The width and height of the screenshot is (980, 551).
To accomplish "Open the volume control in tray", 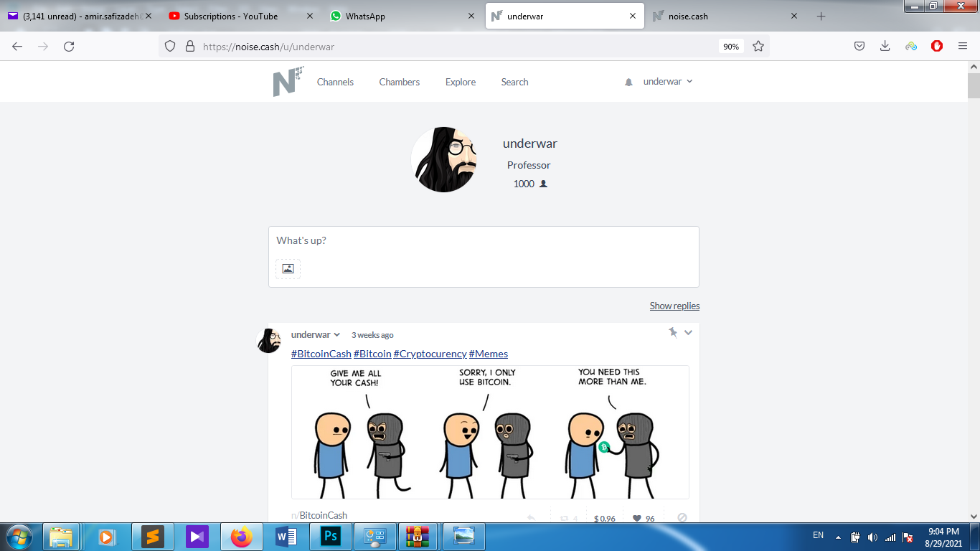I will (872, 537).
